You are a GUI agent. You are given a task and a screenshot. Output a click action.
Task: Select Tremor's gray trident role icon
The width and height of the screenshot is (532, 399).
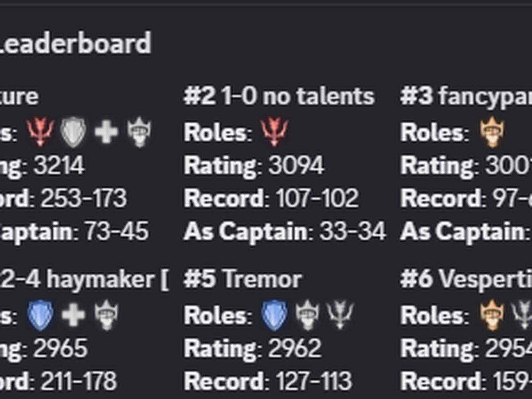(340, 315)
